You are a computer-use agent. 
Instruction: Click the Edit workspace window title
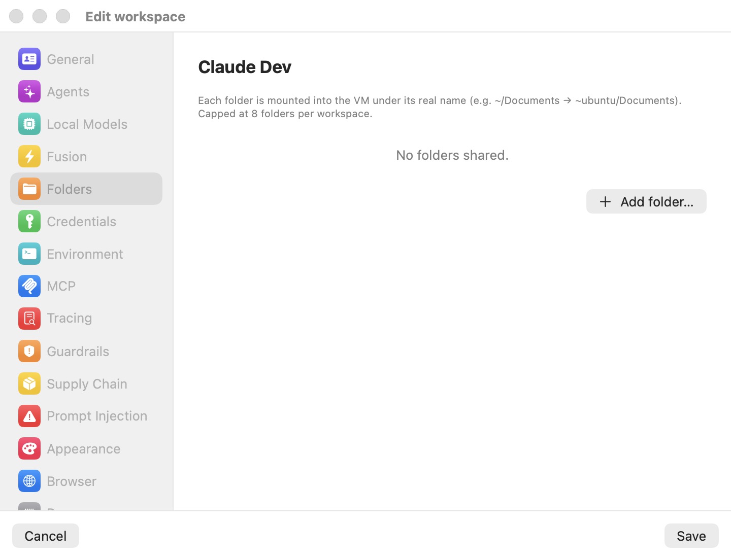coord(136,17)
